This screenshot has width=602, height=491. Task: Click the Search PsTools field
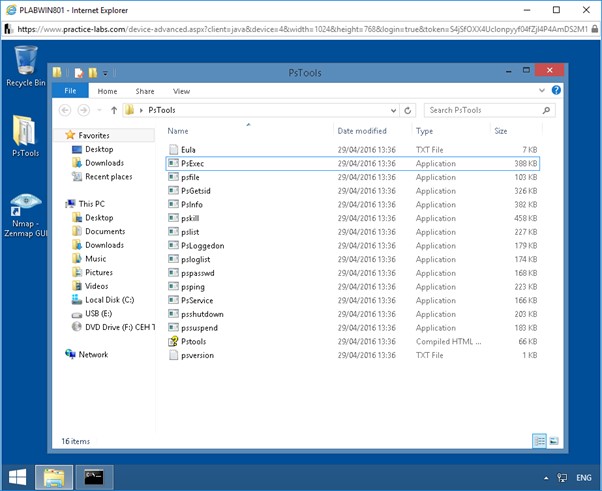489,110
